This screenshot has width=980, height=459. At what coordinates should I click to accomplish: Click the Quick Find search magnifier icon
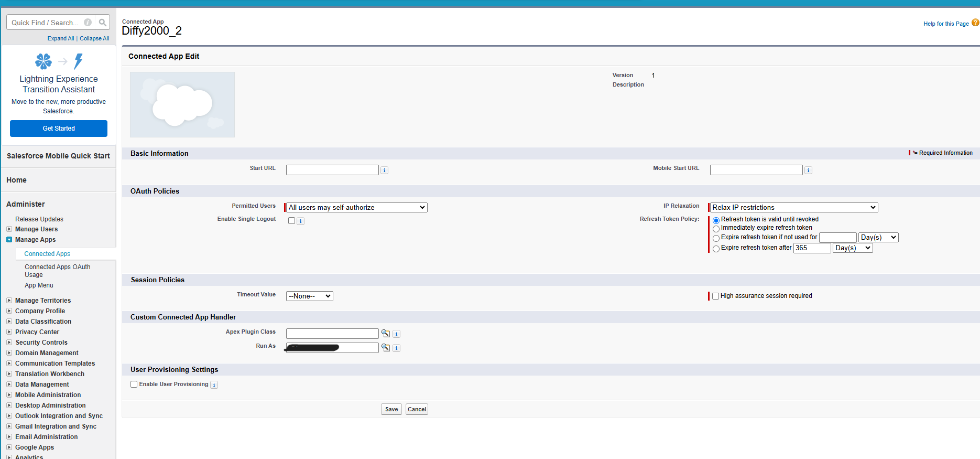(x=103, y=23)
